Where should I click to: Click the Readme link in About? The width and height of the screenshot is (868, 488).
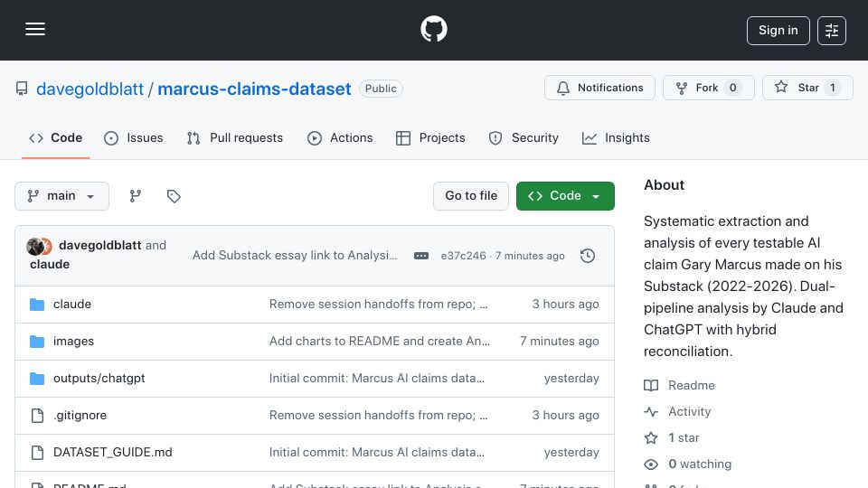click(692, 385)
